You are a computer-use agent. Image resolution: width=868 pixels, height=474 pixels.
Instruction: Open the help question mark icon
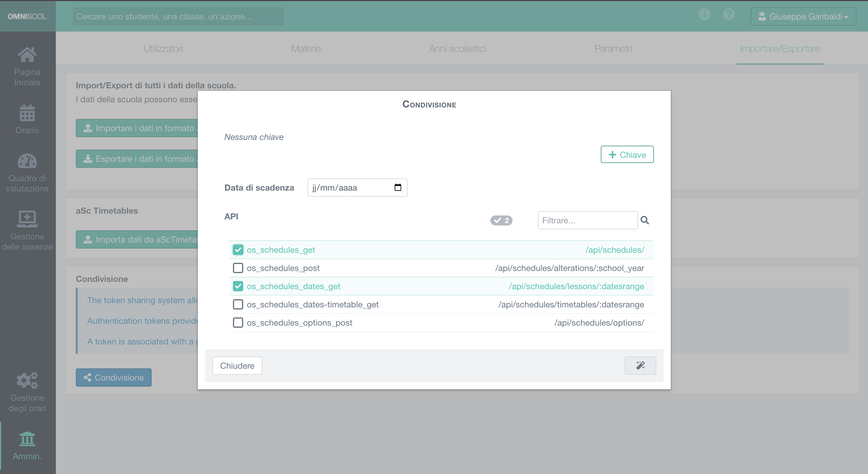click(728, 14)
